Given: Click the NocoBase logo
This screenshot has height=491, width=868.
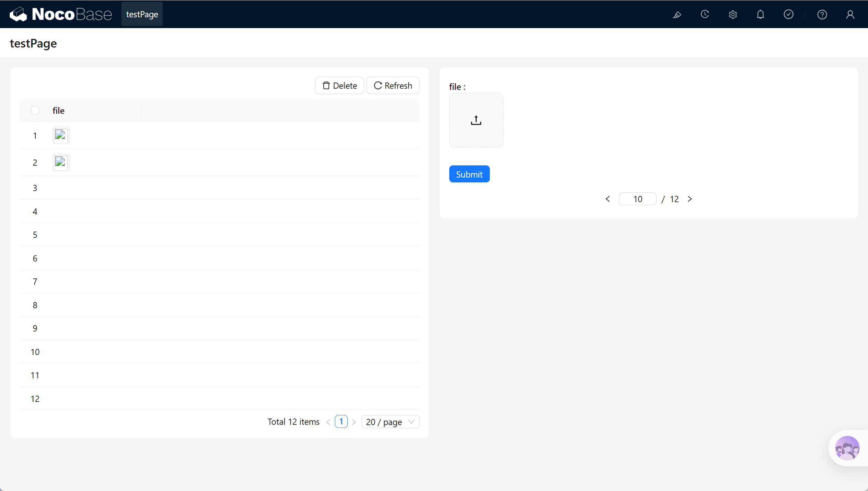Looking at the screenshot, I should pyautogui.click(x=61, y=14).
